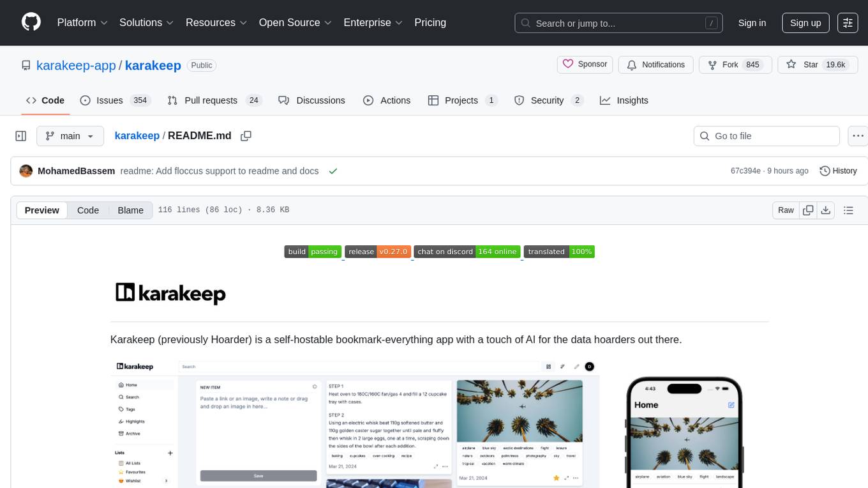868x488 pixels.
Task: Open the Raw file view
Action: coord(786,210)
